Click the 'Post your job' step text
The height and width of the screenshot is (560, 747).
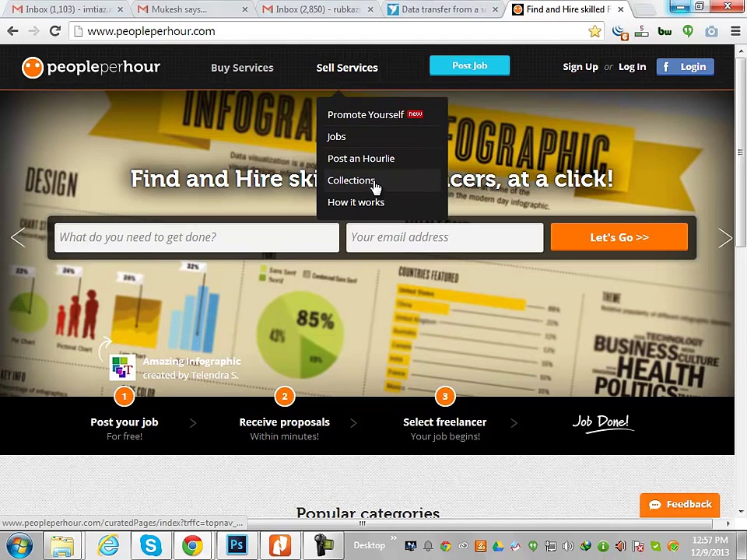[124, 422]
